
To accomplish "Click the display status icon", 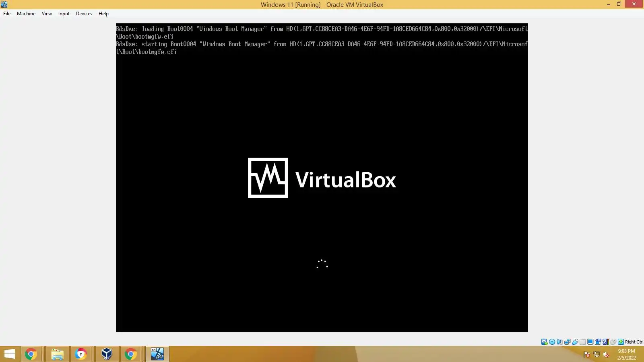I will tap(590, 342).
